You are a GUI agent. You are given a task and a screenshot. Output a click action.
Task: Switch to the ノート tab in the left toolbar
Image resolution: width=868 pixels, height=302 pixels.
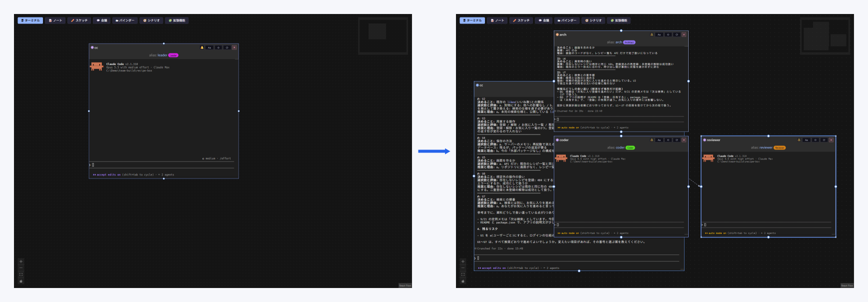(55, 20)
